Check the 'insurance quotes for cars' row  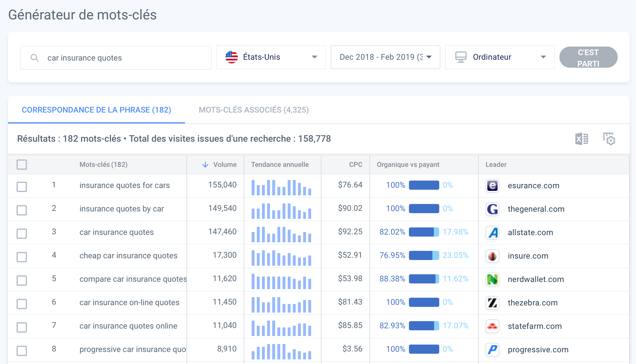tap(22, 187)
